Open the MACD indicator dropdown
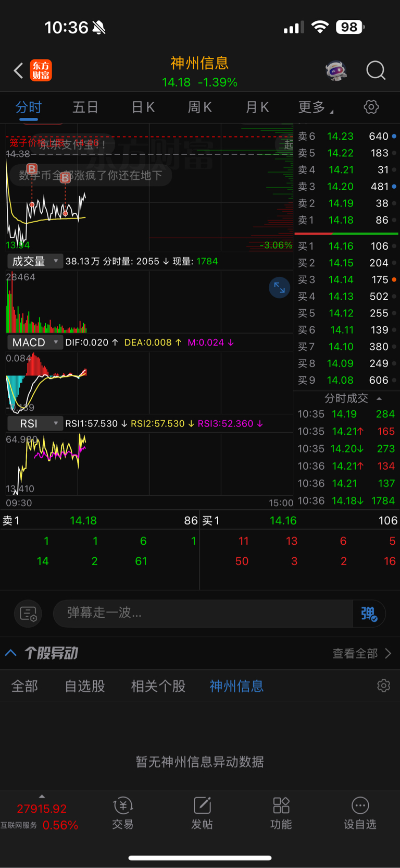The width and height of the screenshot is (400, 868). [35, 343]
